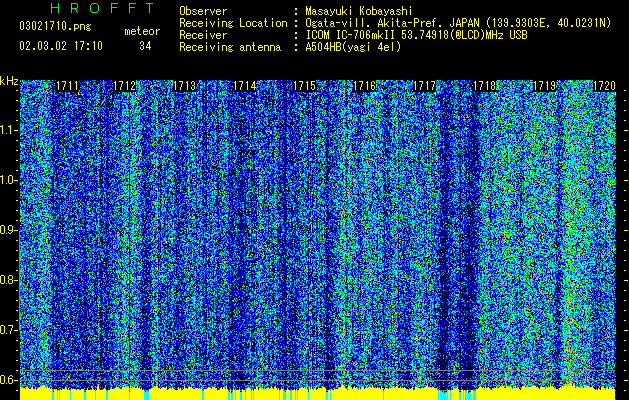Image resolution: width=629 pixels, height=400 pixels.
Task: Click the Observer field label
Action: click(203, 11)
